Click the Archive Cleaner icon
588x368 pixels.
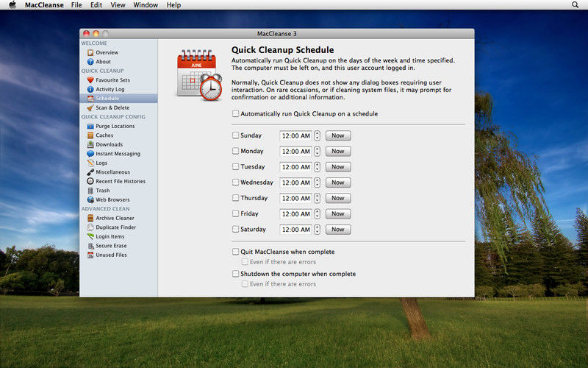pyautogui.click(x=90, y=218)
